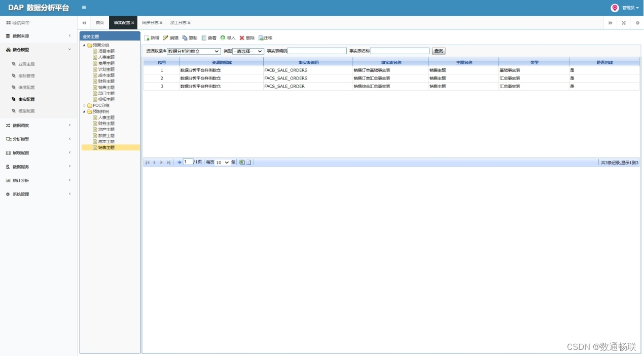Image resolution: width=644 pixels, height=356 pixels.
Task: Click the pink administrator avatar icon
Action: [x=615, y=8]
